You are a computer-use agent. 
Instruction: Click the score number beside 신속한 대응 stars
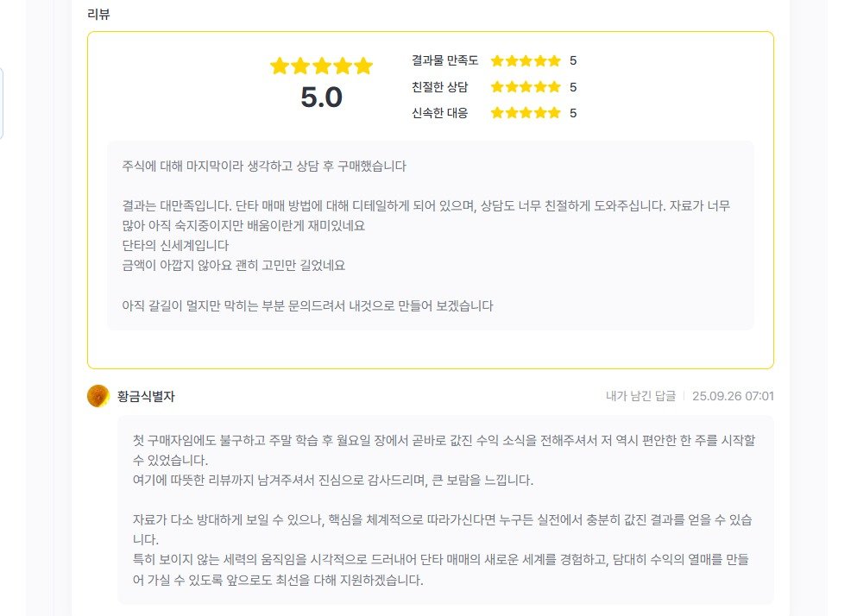(573, 113)
